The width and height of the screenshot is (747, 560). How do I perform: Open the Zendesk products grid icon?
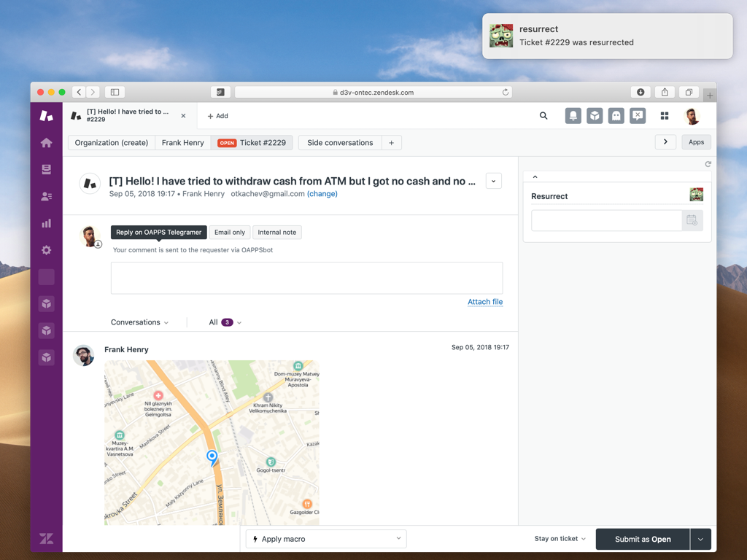tap(665, 116)
